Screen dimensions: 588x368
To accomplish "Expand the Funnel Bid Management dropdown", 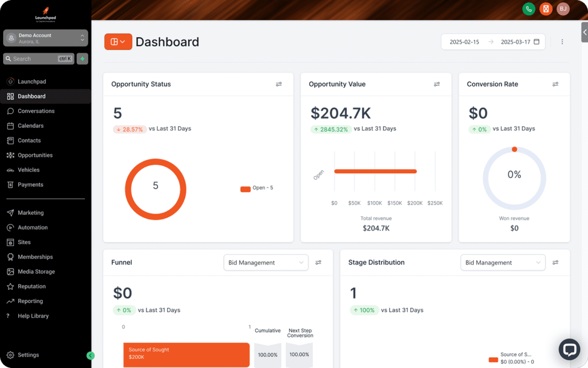I will coord(266,263).
